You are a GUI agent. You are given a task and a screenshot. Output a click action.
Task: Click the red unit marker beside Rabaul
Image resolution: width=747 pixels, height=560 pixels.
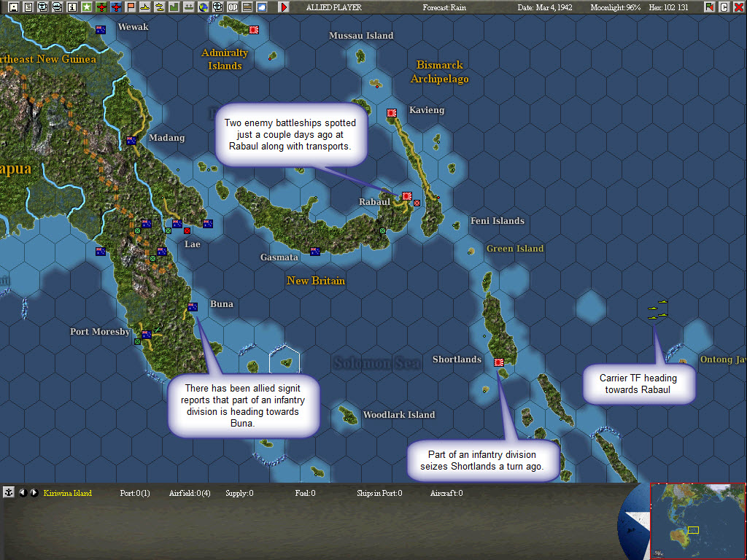pyautogui.click(x=417, y=203)
